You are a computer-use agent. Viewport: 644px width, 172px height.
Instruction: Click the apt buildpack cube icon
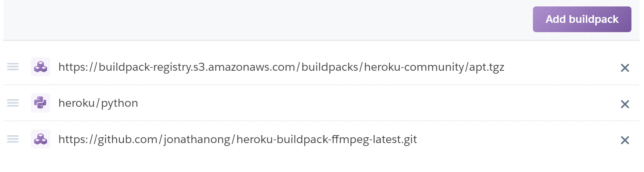pyautogui.click(x=41, y=67)
